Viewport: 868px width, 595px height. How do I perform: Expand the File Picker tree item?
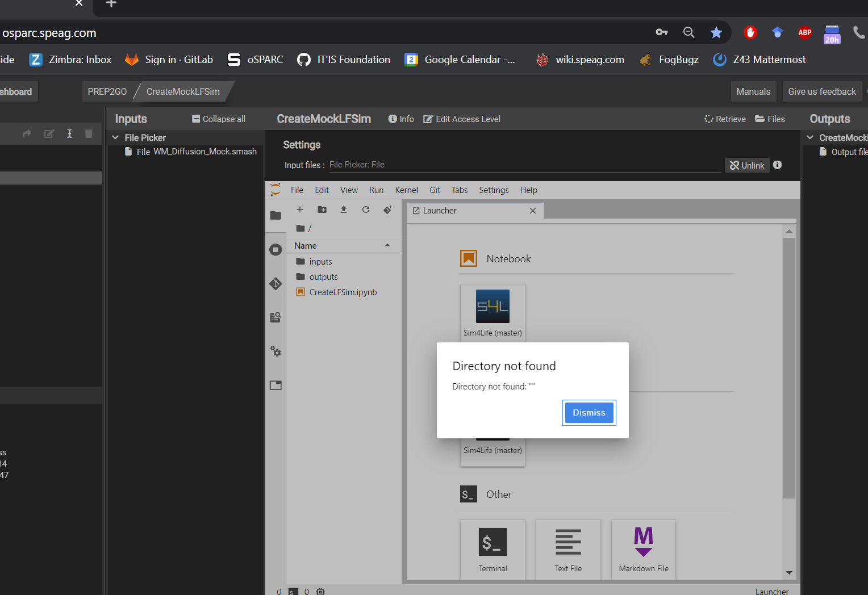click(115, 137)
